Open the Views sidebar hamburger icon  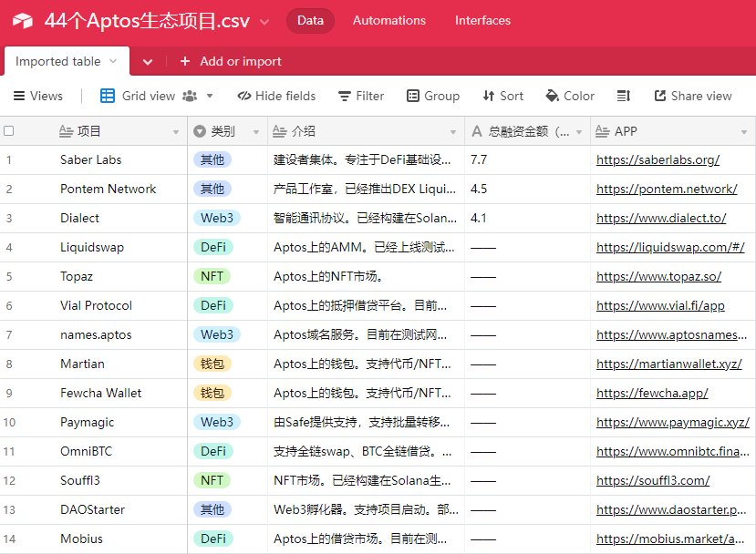[19, 96]
